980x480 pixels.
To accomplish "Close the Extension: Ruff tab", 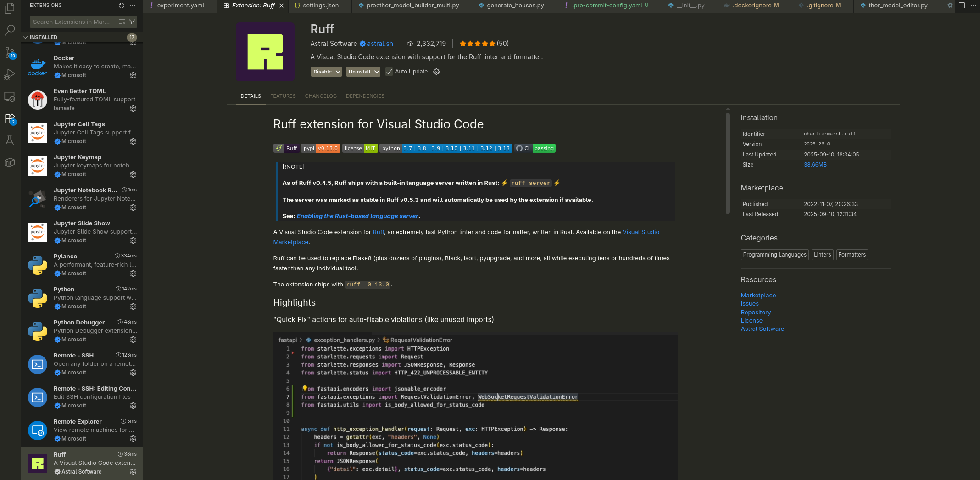I will (281, 6).
